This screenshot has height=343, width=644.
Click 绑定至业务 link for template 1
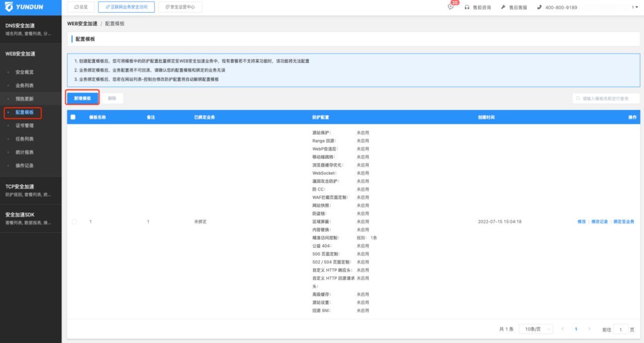point(624,222)
